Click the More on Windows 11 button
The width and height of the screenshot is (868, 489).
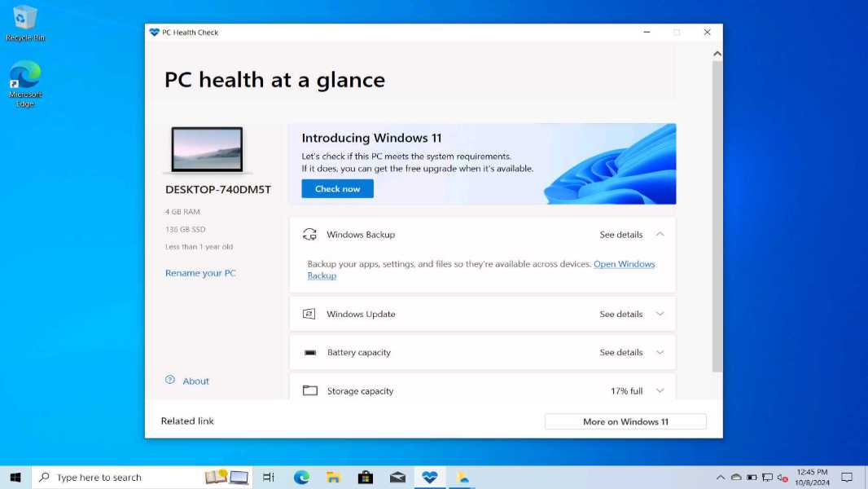(x=625, y=421)
